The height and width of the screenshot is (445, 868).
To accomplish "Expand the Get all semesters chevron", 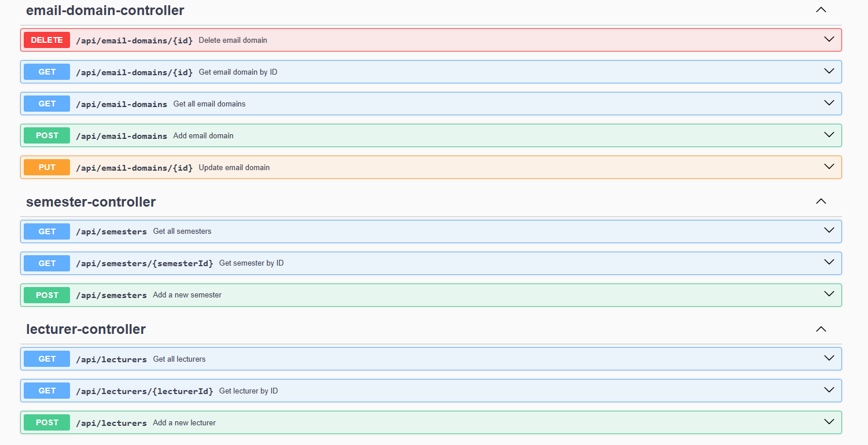I will pos(829,230).
